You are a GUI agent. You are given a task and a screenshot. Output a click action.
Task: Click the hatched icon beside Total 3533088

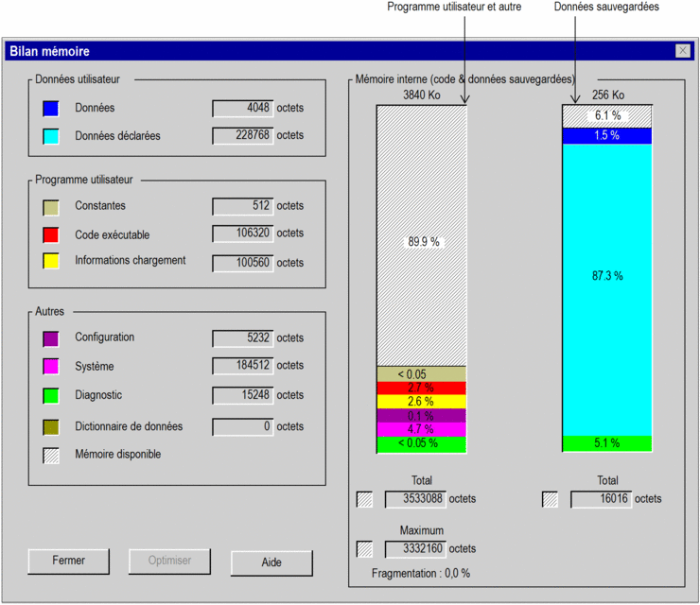[365, 499]
